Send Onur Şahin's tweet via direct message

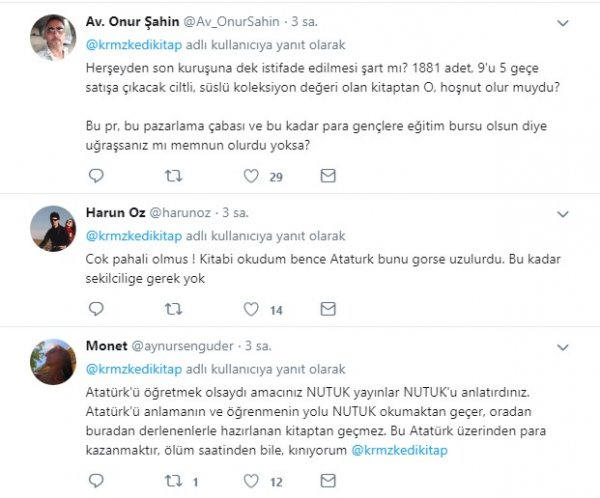click(x=328, y=176)
